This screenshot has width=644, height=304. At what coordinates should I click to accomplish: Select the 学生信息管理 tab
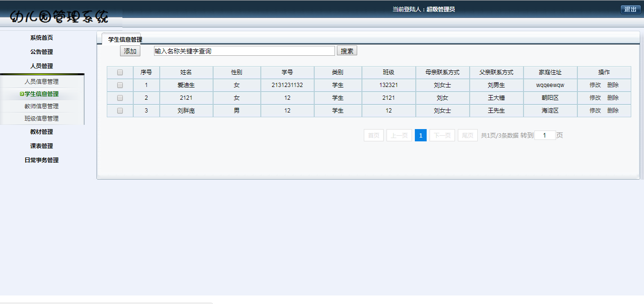click(125, 39)
